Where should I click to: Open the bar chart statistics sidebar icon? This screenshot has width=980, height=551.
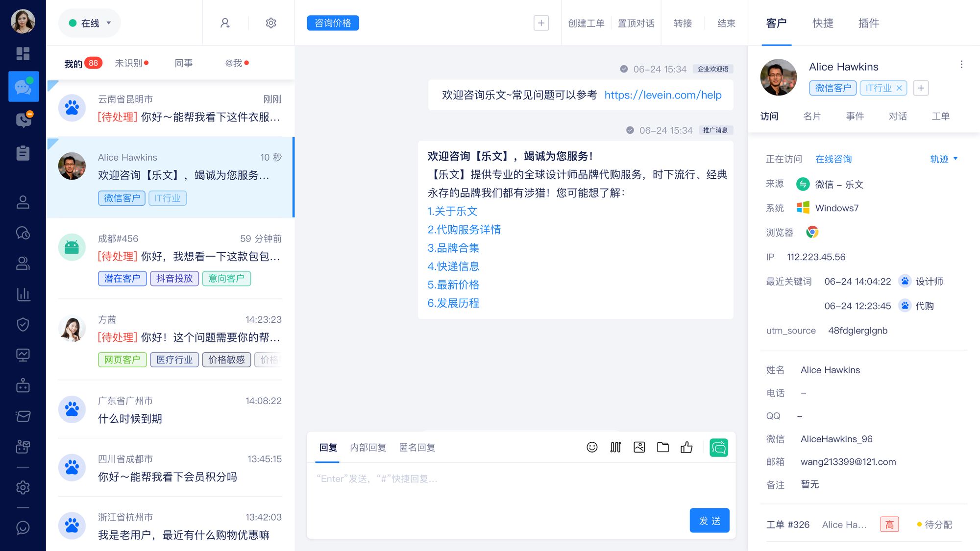(23, 294)
